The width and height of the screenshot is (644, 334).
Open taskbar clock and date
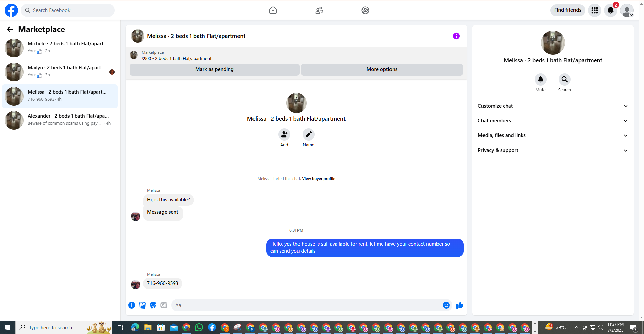615,327
